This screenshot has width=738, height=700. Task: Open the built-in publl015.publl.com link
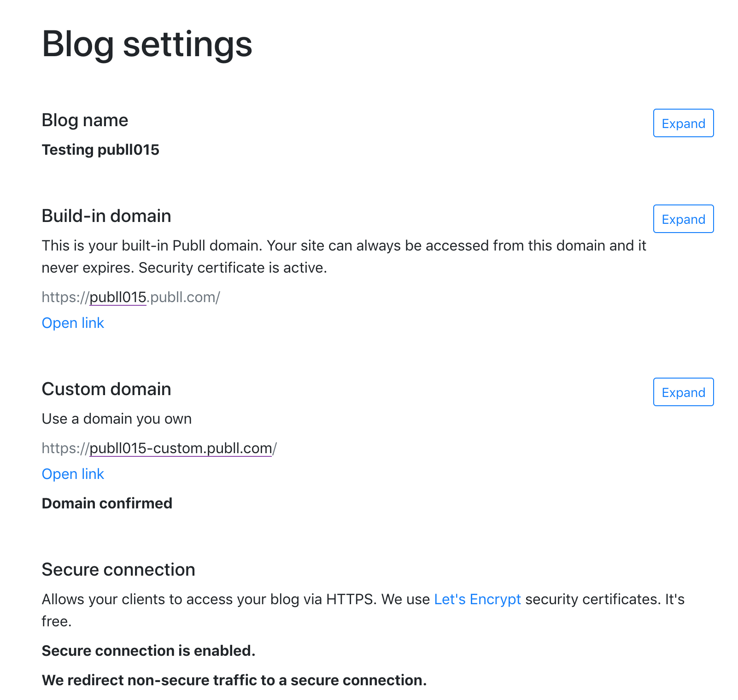(73, 322)
